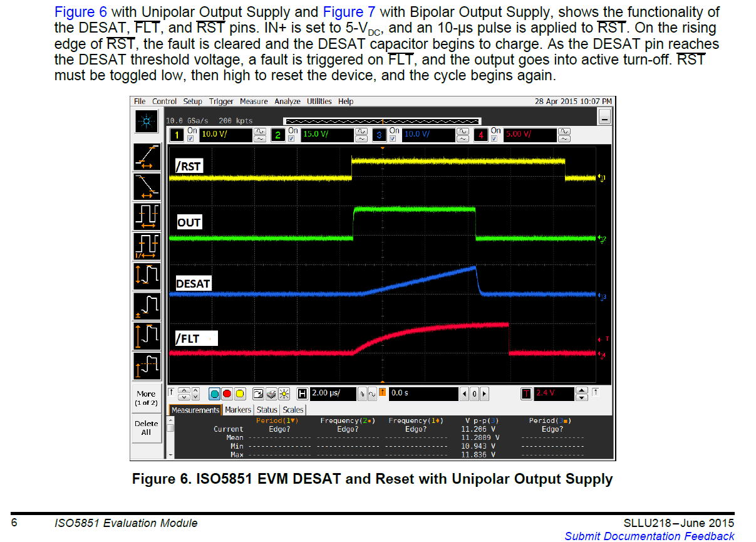Select the minimum voltage measurement icon
This screenshot has width=756, height=542.
[x=147, y=306]
